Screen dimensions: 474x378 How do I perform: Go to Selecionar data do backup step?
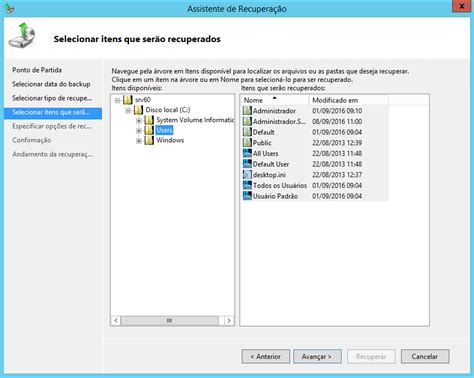51,84
